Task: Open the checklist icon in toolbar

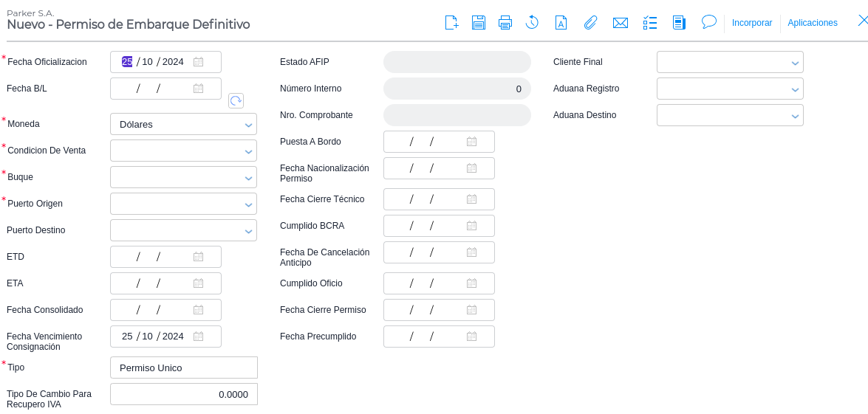Action: pyautogui.click(x=650, y=22)
